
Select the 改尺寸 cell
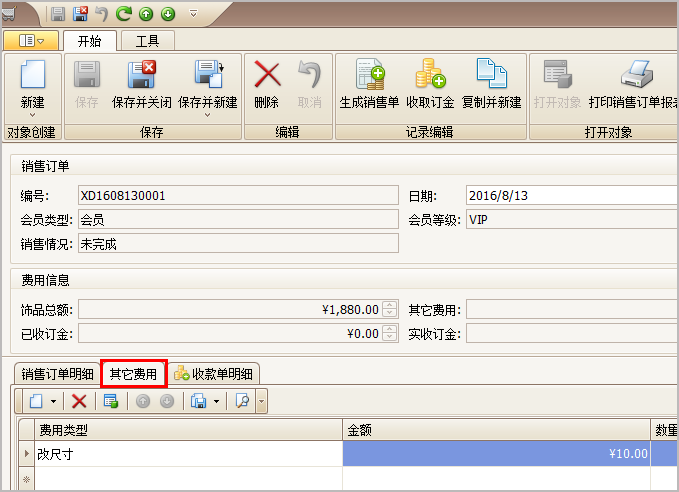point(188,453)
